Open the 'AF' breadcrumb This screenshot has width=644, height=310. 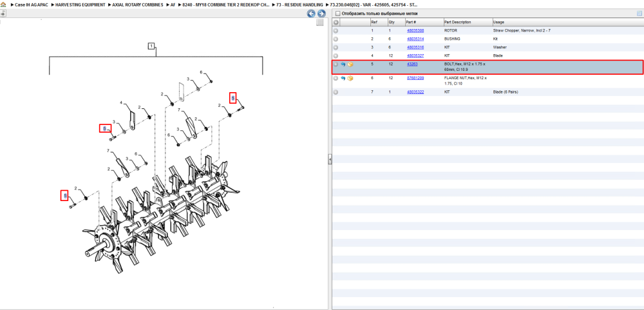(173, 5)
